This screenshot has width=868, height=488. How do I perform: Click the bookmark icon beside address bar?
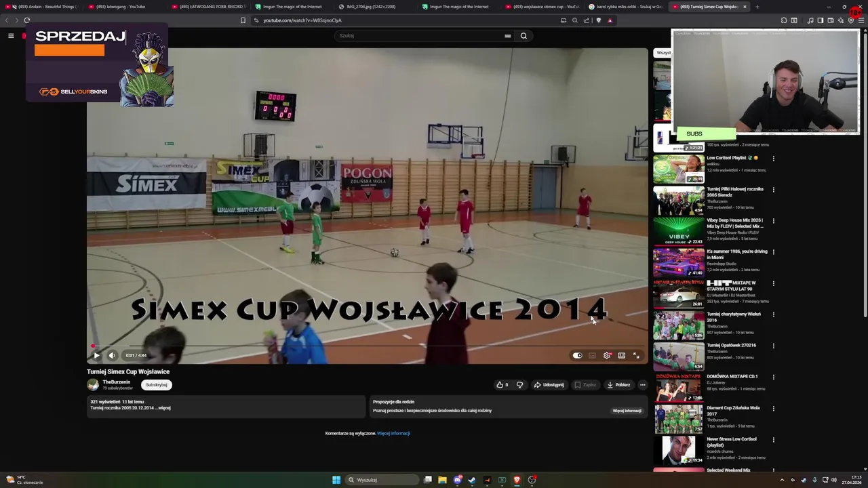click(x=243, y=20)
